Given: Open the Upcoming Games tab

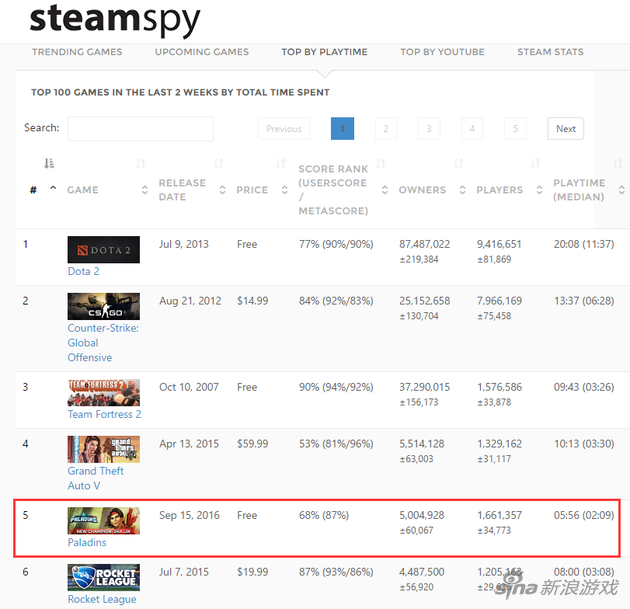Looking at the screenshot, I should pos(202,52).
